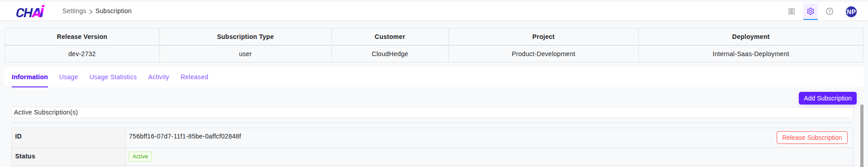Click the Customer column header

pyautogui.click(x=390, y=37)
